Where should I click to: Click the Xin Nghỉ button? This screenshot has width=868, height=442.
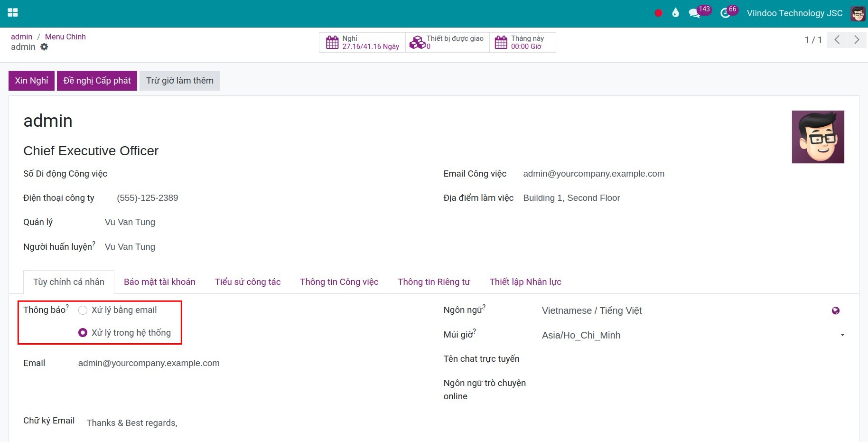(x=31, y=81)
